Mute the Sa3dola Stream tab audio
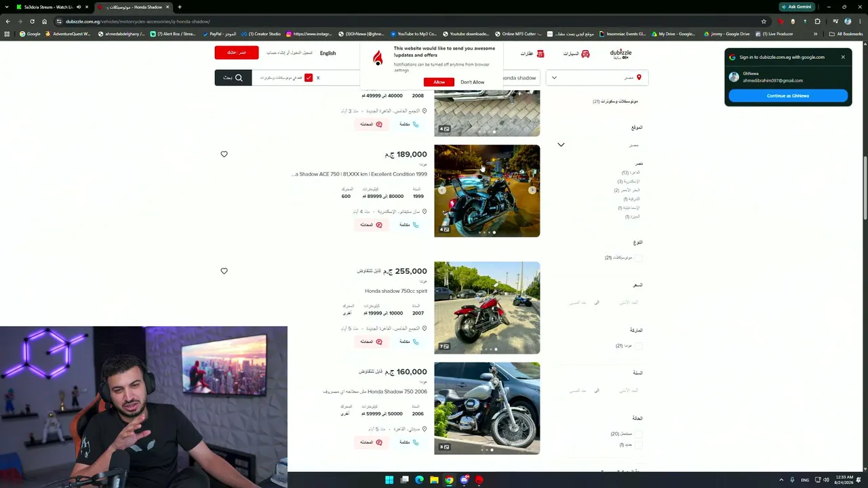The image size is (868, 488). coord(79,7)
